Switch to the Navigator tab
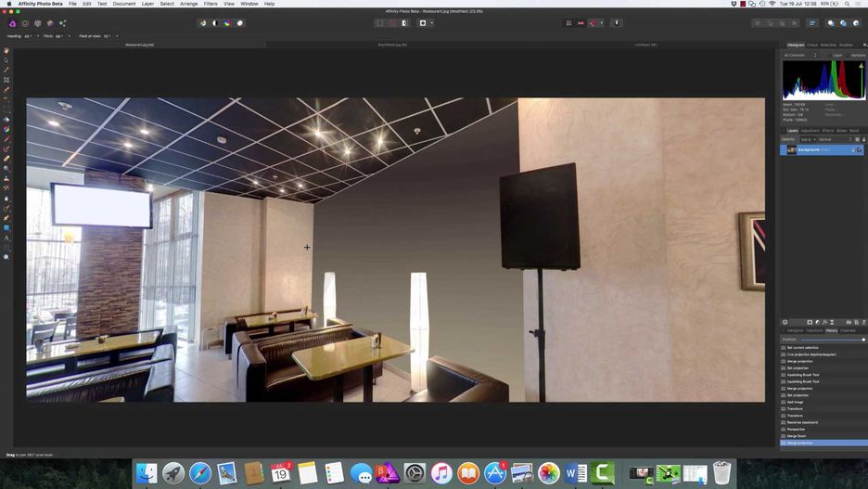 click(795, 330)
